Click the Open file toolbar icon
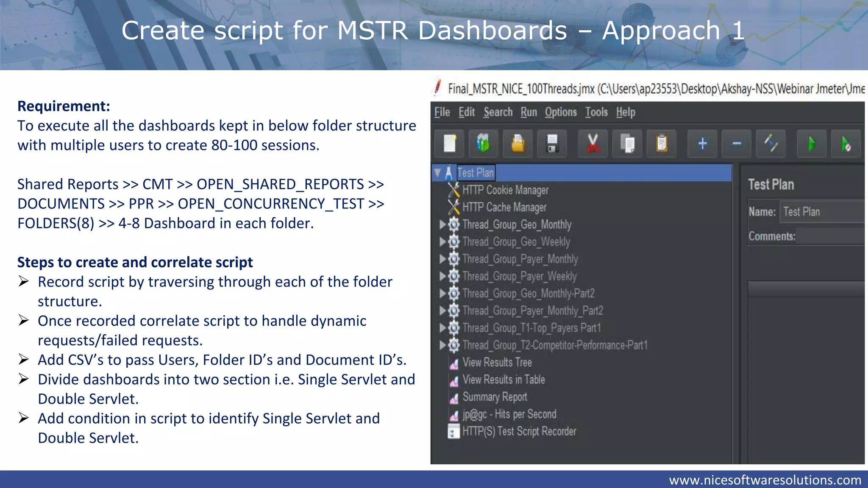The height and width of the screenshot is (488, 868). [518, 144]
